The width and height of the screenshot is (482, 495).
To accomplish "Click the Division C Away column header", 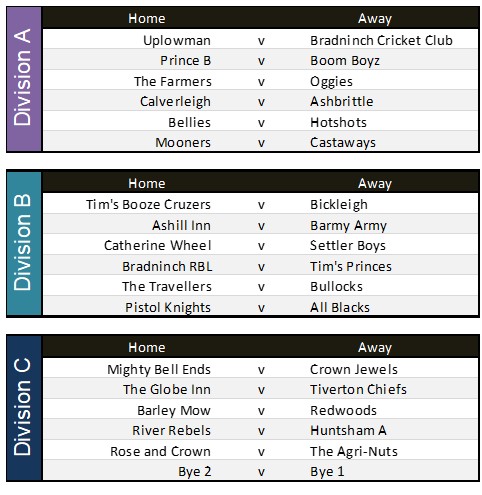I will click(x=375, y=348).
